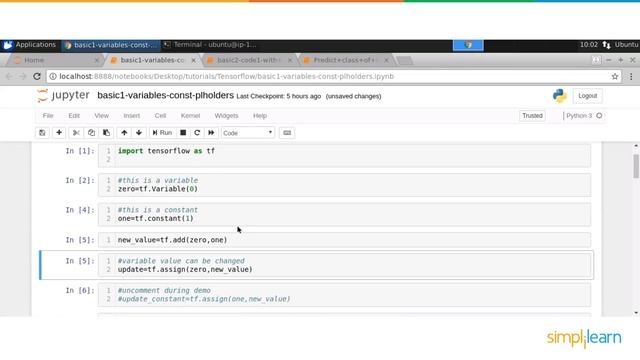Screen dimensions: 640x360
Task: Click the Jupyter logo
Action: [x=63, y=96]
